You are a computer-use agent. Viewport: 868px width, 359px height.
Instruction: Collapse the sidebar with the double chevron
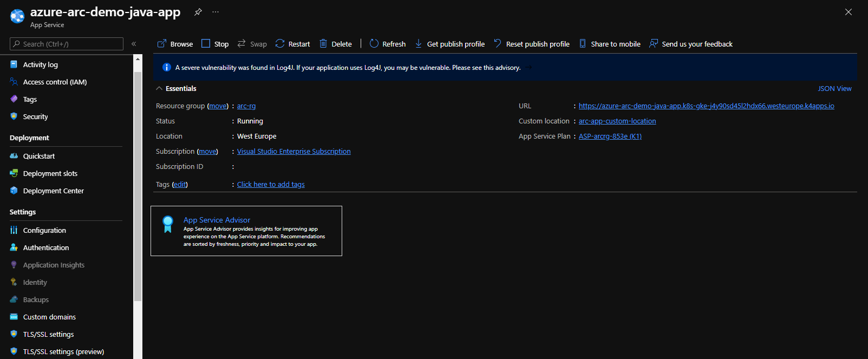134,44
